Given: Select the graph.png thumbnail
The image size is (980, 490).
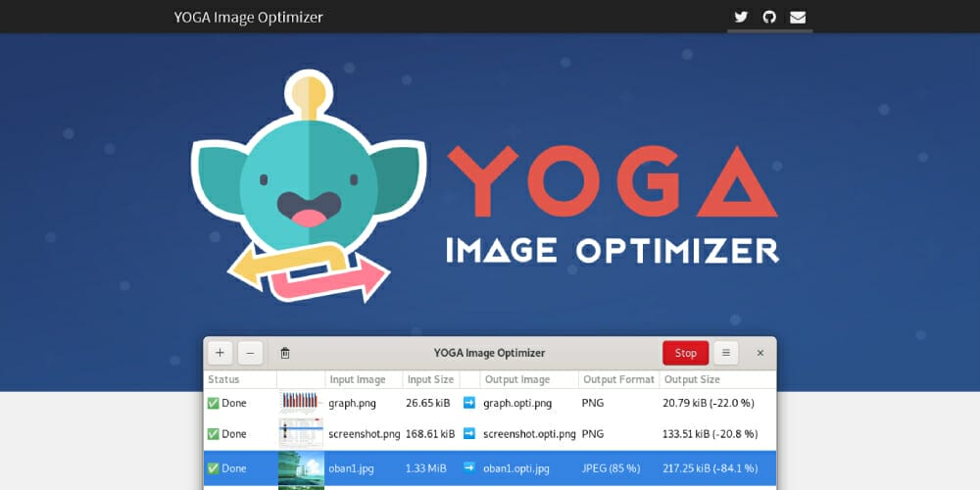Looking at the screenshot, I should (301, 403).
